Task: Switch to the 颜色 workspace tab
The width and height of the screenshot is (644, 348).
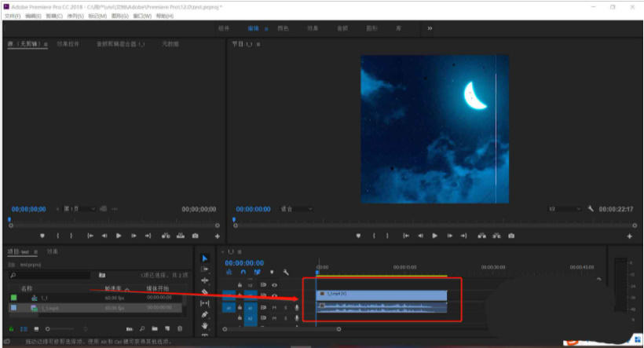Action: [283, 28]
